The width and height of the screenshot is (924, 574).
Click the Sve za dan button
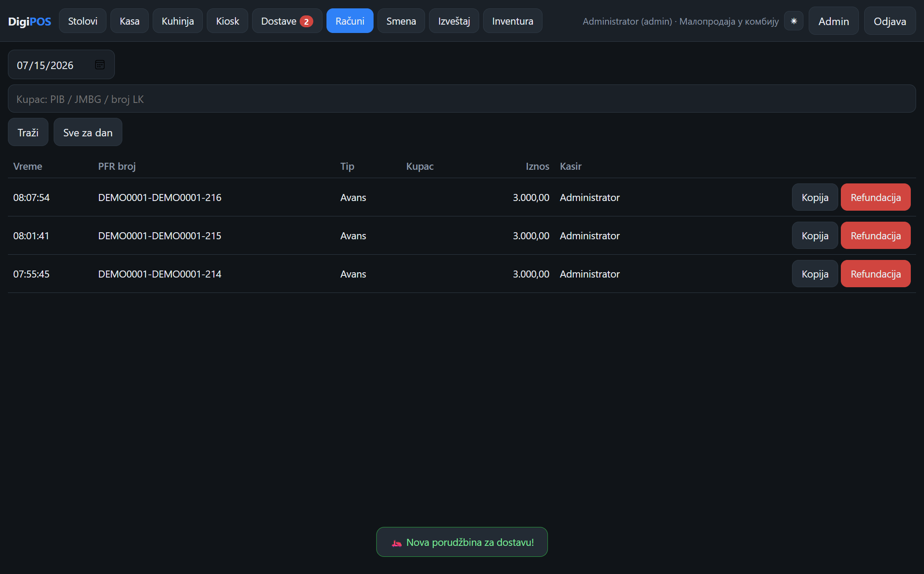tap(88, 132)
